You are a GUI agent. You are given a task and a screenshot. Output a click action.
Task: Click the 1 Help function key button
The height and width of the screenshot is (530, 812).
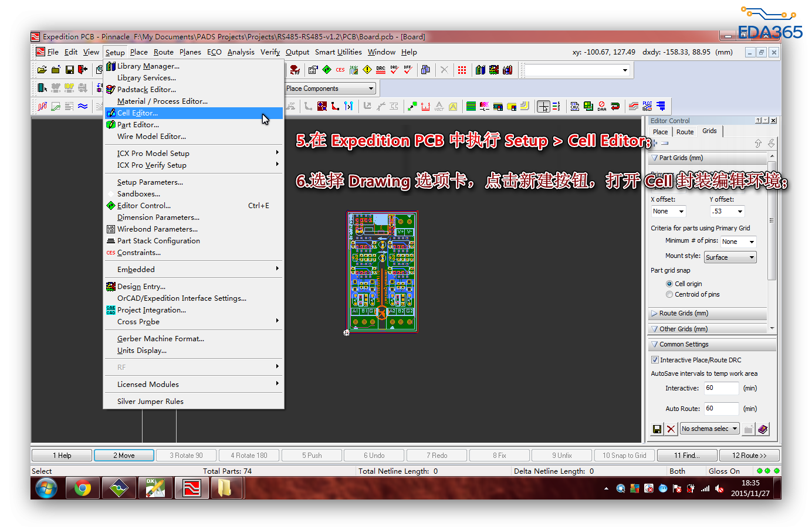pos(62,456)
